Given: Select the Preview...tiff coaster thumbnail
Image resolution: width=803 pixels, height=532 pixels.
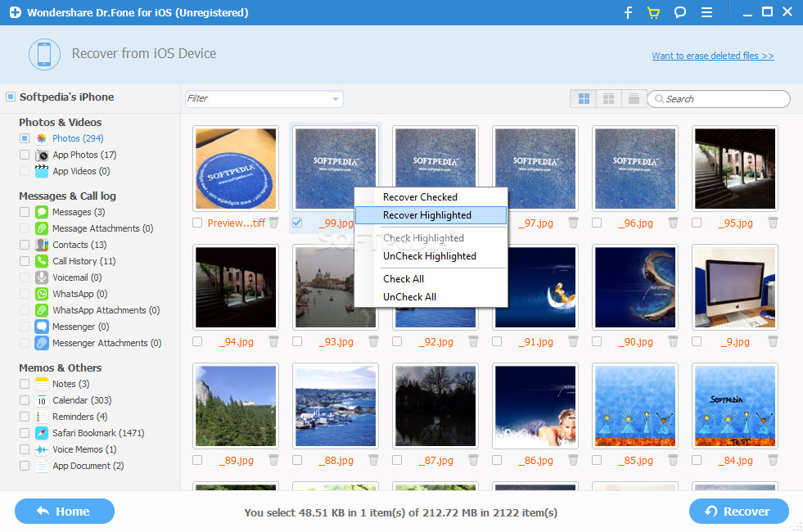Looking at the screenshot, I should click(x=236, y=169).
